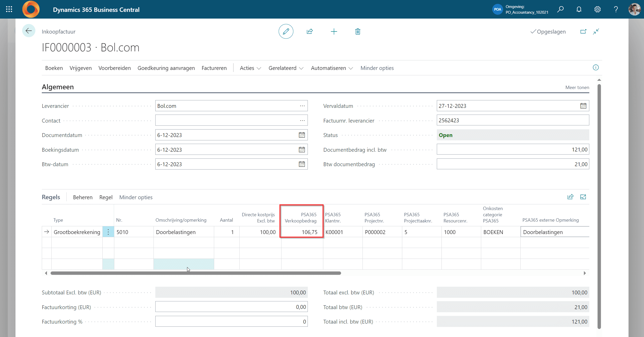Click the vertical page scrollbar
The height and width of the screenshot is (337, 644).
point(599,206)
